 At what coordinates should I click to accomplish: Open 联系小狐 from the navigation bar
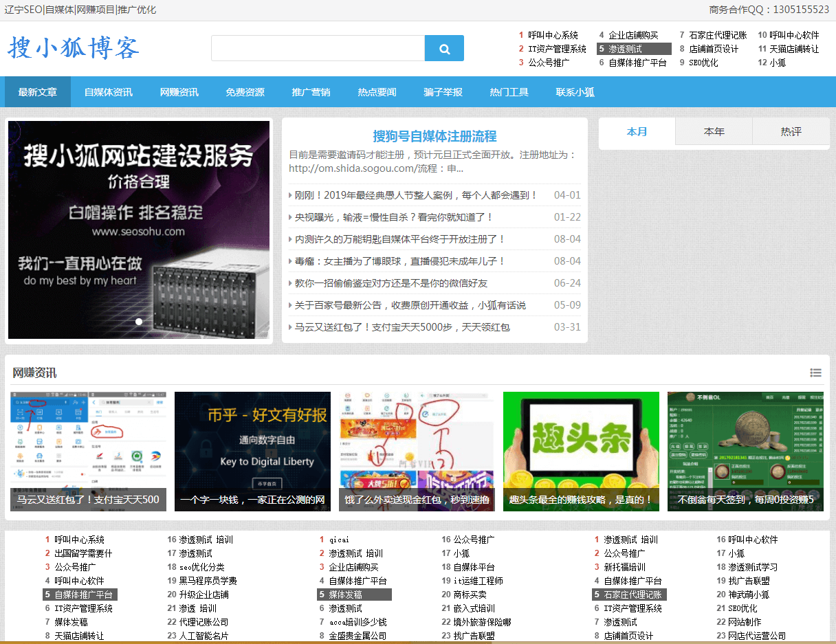pyautogui.click(x=575, y=92)
